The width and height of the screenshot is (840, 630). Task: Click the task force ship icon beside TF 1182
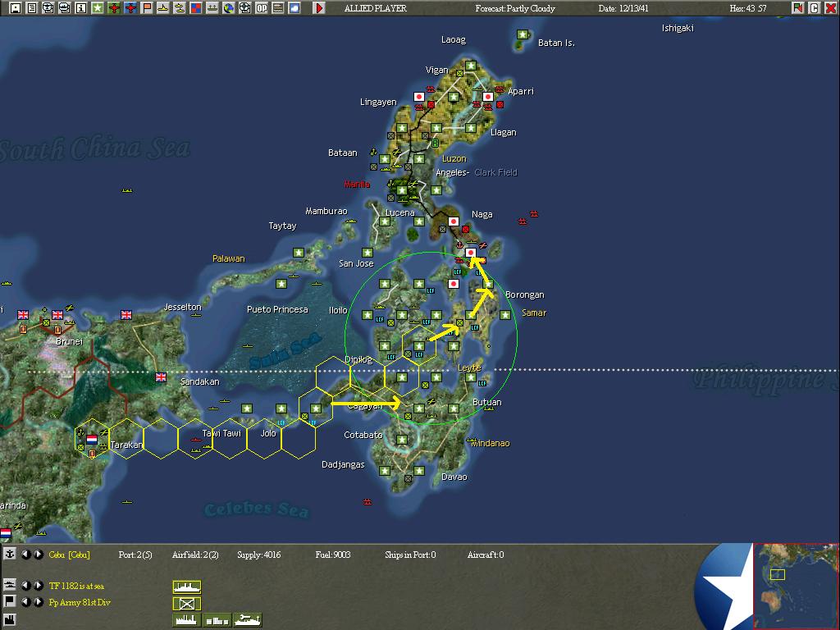[x=10, y=585]
